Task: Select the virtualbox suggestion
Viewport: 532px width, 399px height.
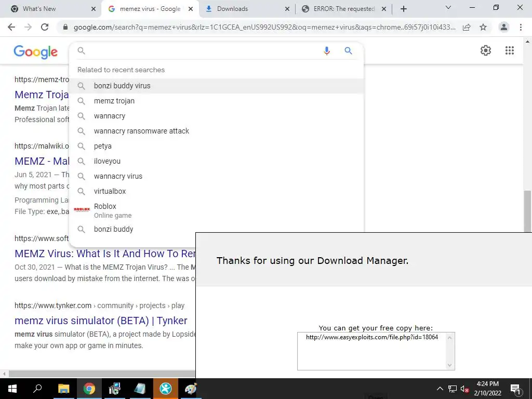Action: pos(217,191)
